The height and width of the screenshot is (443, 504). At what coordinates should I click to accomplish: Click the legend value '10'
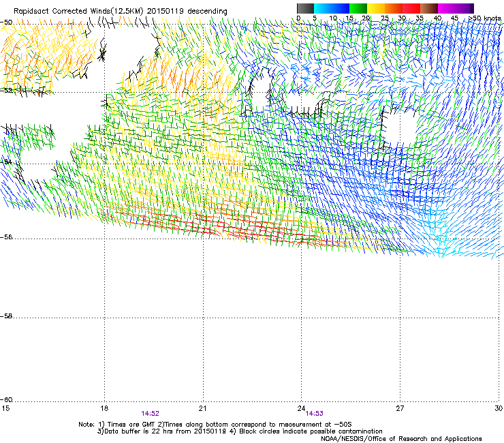pyautogui.click(x=333, y=18)
